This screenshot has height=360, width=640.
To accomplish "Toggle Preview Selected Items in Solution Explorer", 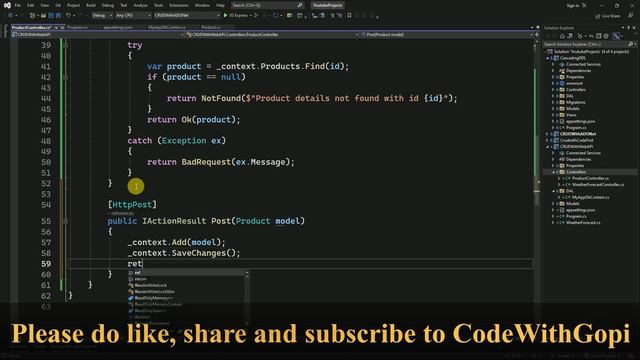I will tap(617, 36).
